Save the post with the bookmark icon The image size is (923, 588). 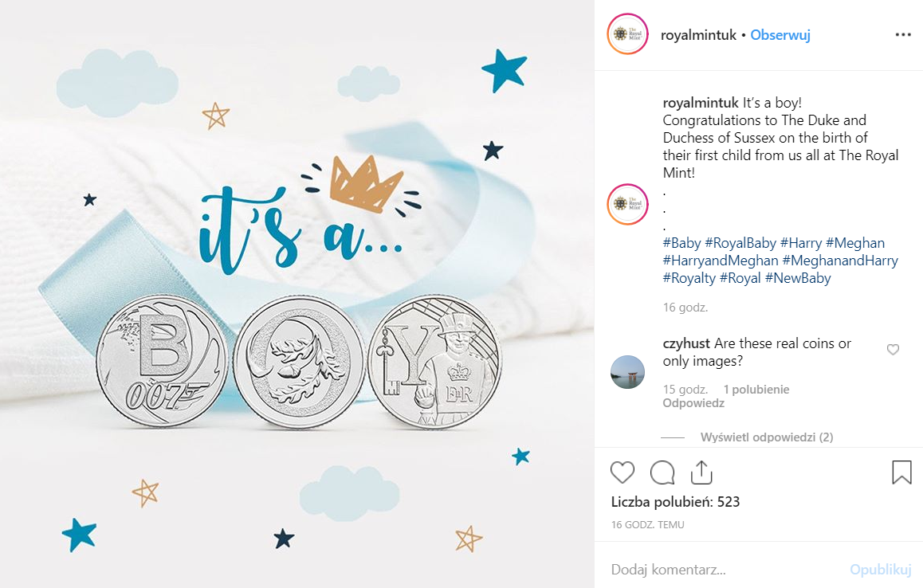click(x=901, y=472)
